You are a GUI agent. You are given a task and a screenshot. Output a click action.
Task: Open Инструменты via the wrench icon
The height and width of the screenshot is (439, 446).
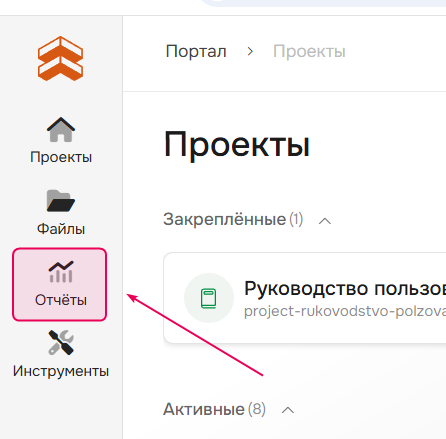(x=61, y=343)
